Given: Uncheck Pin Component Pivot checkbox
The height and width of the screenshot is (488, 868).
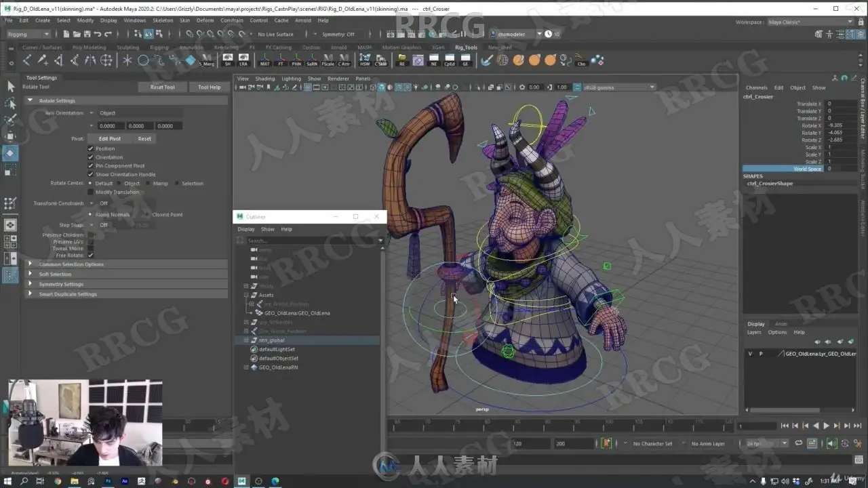Looking at the screenshot, I should pos(90,166).
